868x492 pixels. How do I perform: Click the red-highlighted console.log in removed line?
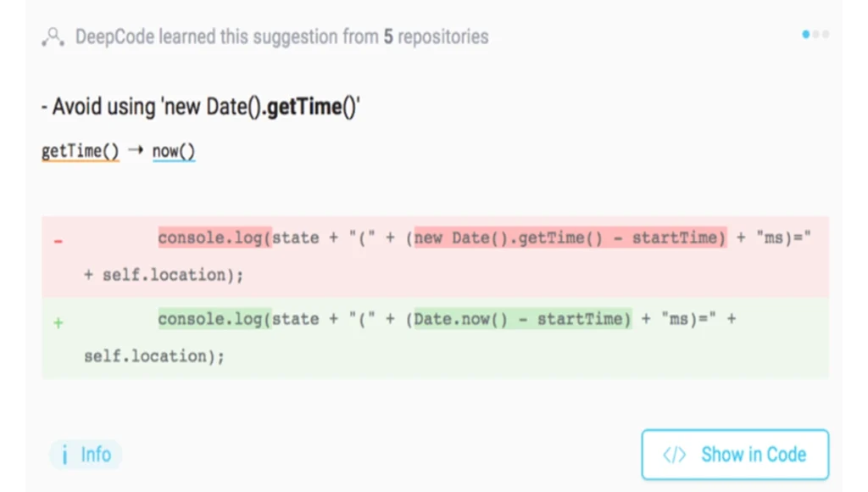pos(214,238)
